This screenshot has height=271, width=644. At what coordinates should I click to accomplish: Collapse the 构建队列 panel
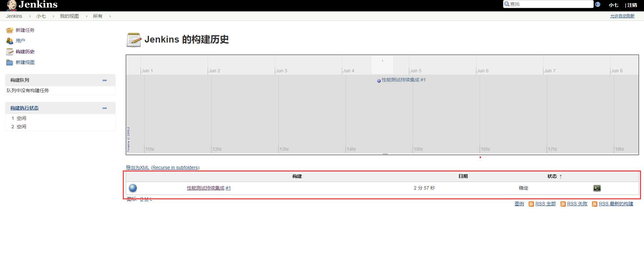point(105,80)
